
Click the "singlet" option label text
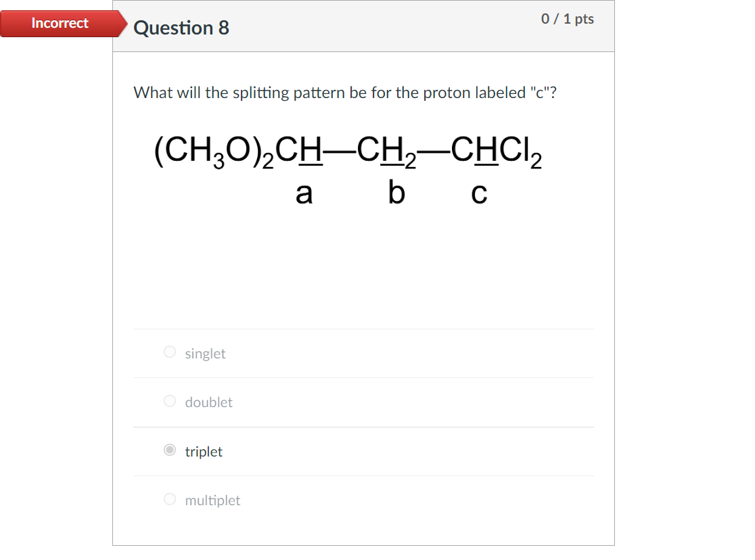point(206,353)
